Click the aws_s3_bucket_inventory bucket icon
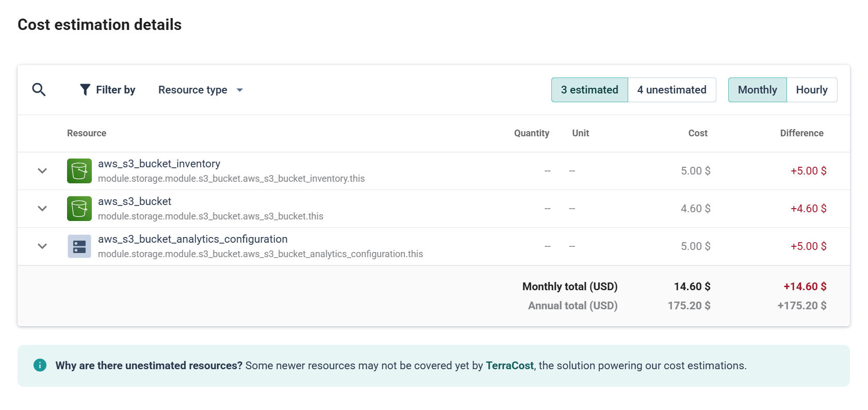The image size is (868, 410). pyautogui.click(x=79, y=171)
